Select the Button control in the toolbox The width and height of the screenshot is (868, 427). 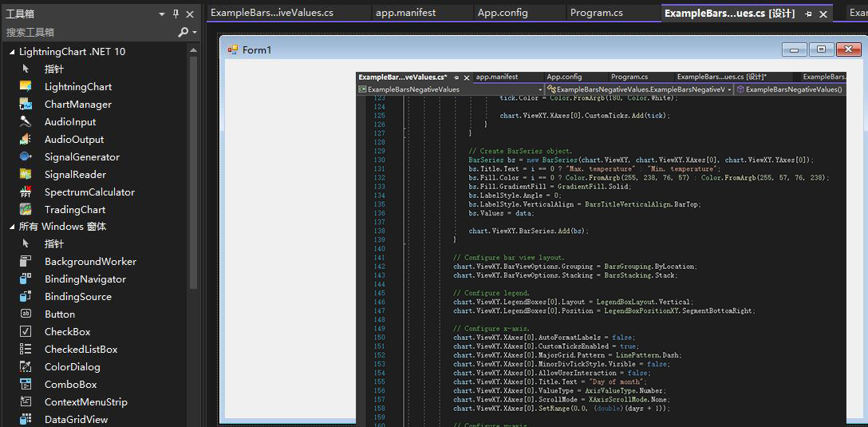60,314
